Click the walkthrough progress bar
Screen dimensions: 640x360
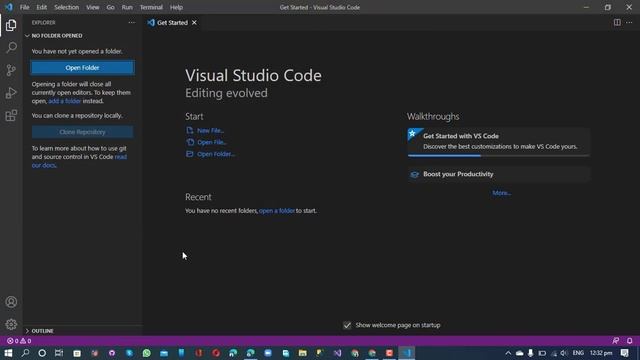[x=499, y=156]
